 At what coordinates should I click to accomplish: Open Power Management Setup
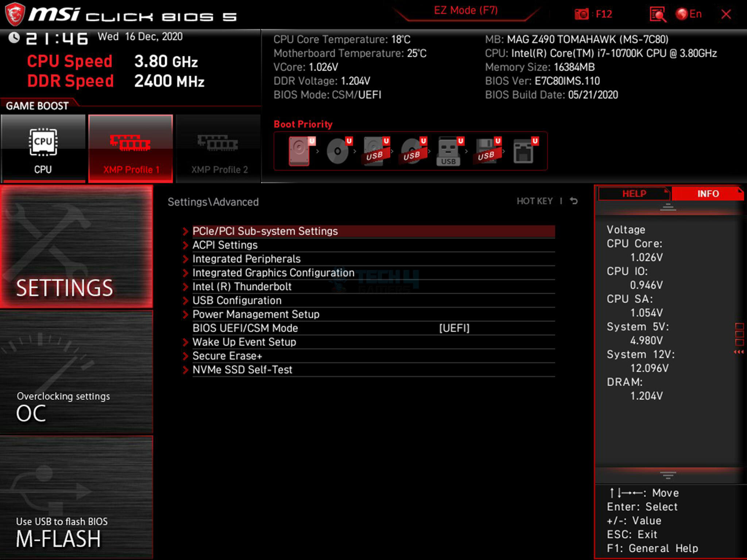tap(369, 314)
